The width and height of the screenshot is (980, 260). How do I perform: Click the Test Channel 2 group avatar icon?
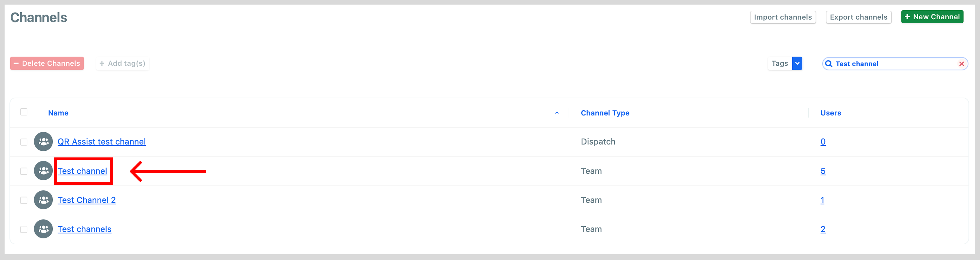tap(43, 200)
